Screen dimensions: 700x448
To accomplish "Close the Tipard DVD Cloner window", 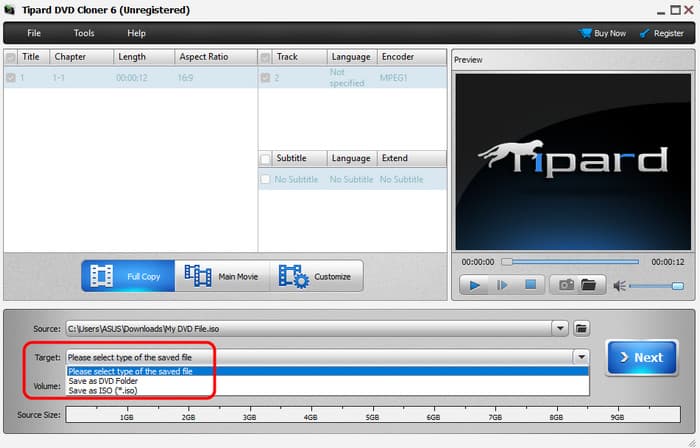I will (x=689, y=10).
